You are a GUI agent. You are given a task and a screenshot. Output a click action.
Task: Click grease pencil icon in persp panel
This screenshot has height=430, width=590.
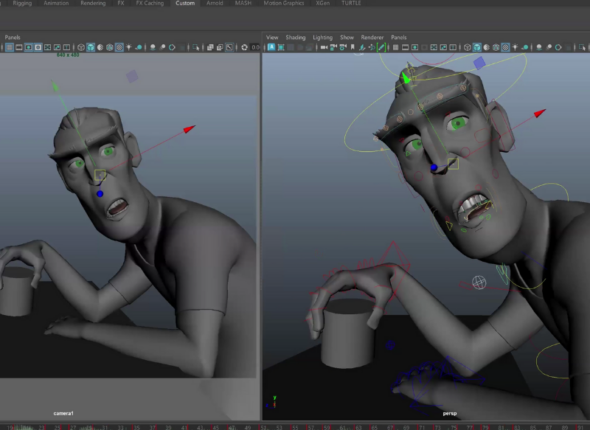click(362, 47)
